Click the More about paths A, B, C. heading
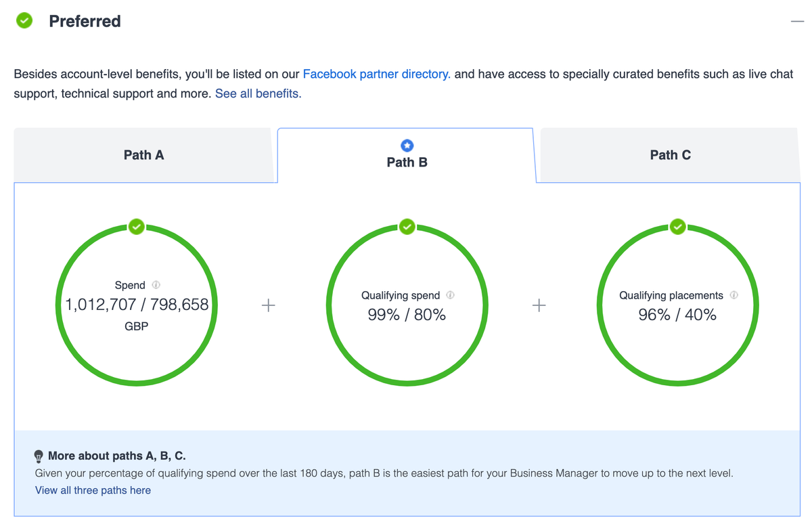Screen dimensions: 812x528 [x=117, y=456]
